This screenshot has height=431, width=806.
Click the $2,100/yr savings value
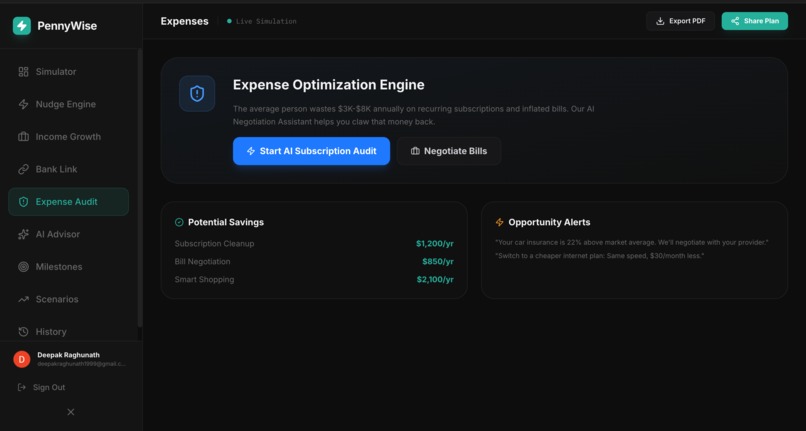point(435,280)
